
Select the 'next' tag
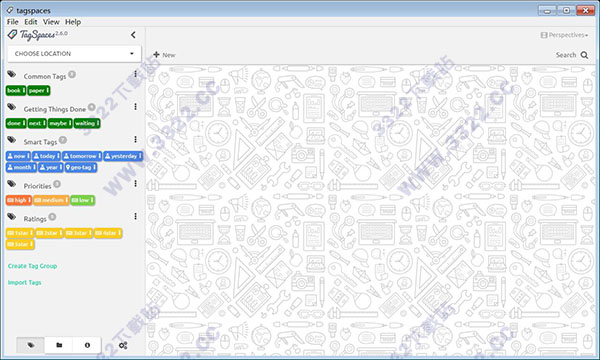37,123
